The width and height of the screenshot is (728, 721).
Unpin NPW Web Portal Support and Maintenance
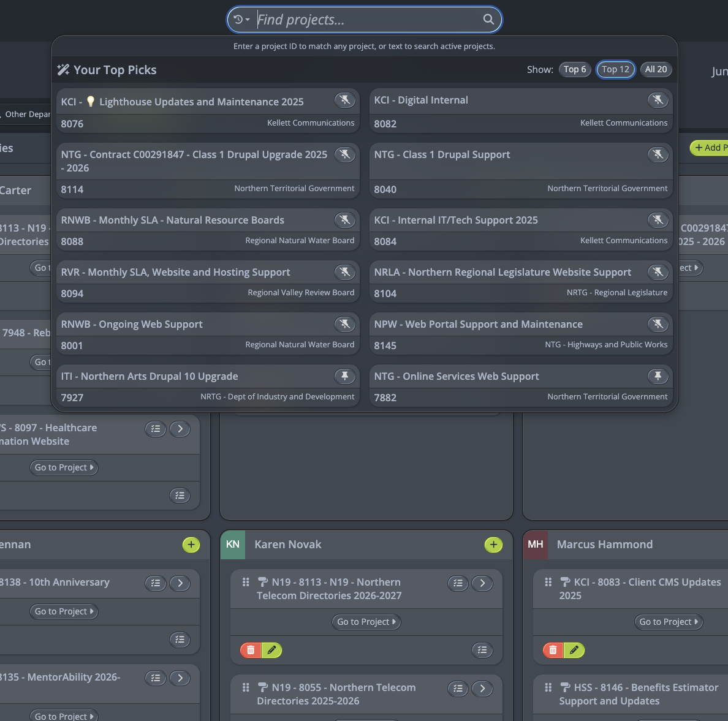[x=658, y=324]
